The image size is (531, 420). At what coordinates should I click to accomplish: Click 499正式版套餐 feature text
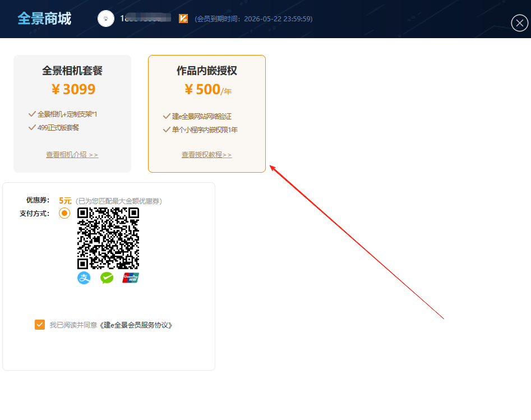58,128
